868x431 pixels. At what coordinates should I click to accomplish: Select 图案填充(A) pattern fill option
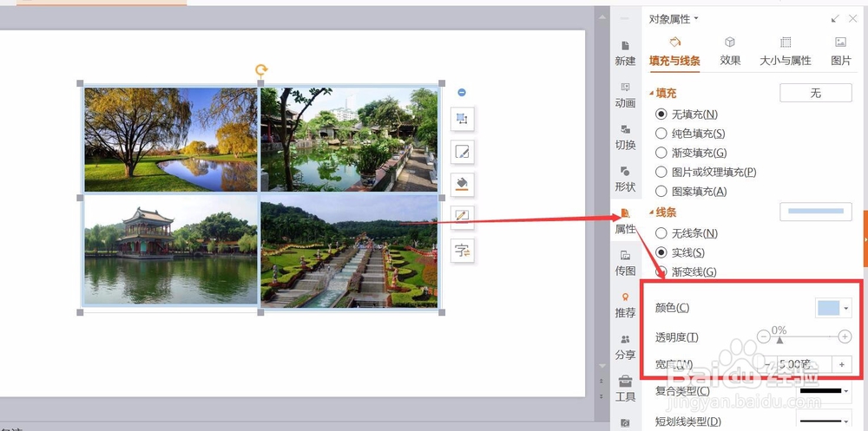(691, 192)
